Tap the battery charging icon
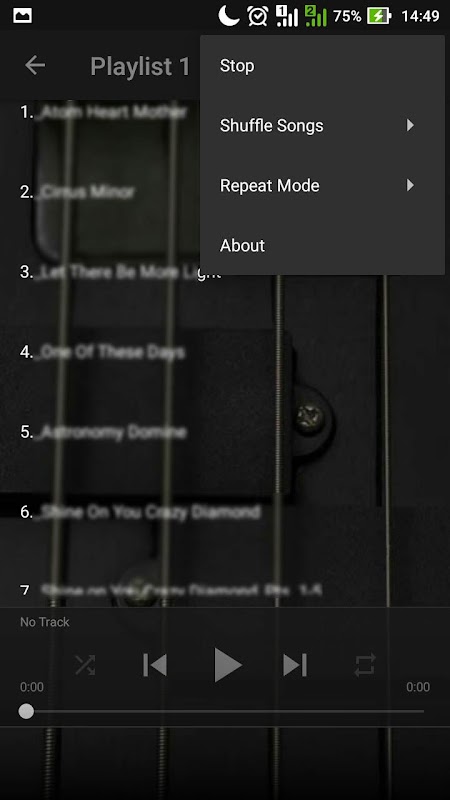The height and width of the screenshot is (800, 450). click(379, 16)
